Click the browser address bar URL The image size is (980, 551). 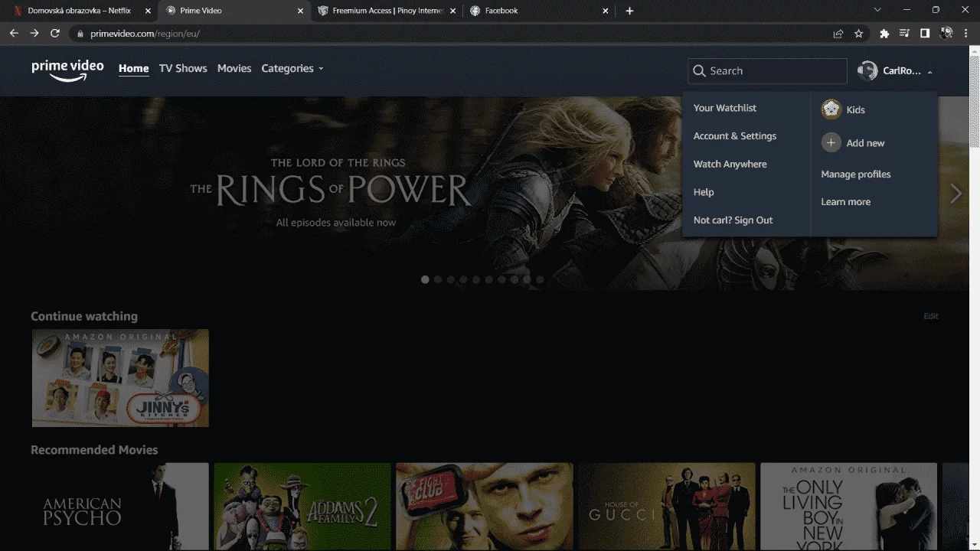point(145,34)
